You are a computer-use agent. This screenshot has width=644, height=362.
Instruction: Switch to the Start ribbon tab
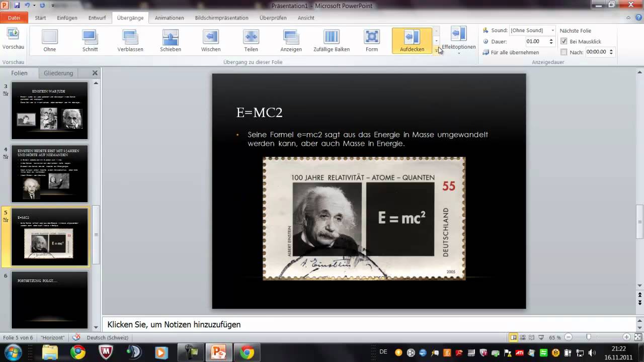[40, 18]
